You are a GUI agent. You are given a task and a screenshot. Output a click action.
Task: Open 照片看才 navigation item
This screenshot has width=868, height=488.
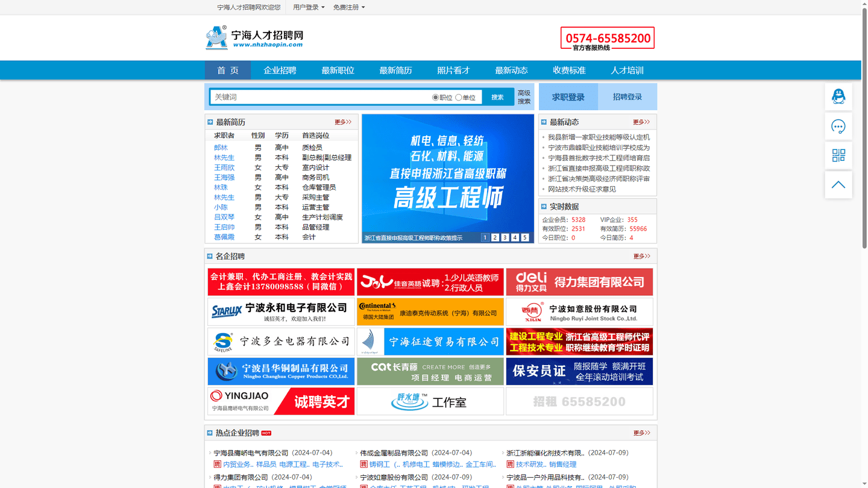[453, 70]
